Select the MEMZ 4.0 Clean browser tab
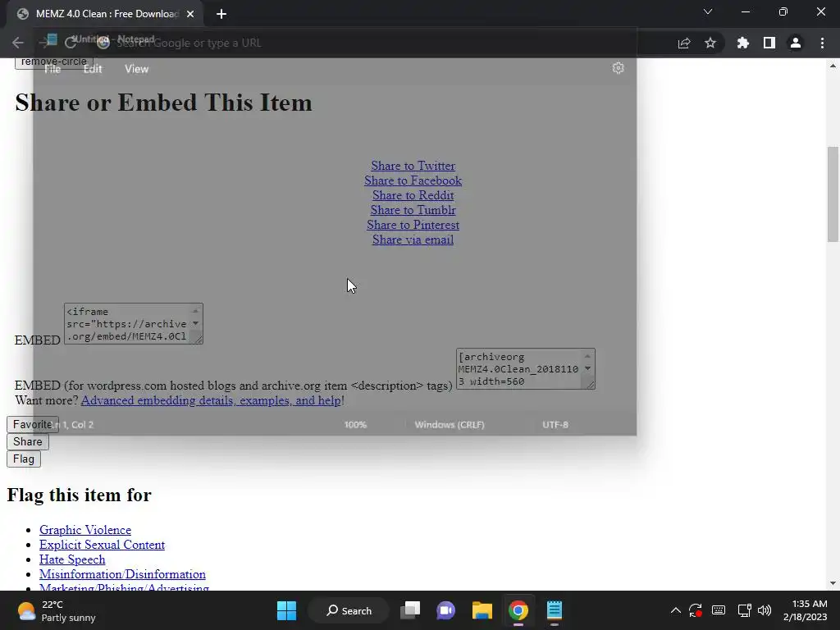This screenshot has width=840, height=630. pos(105,14)
